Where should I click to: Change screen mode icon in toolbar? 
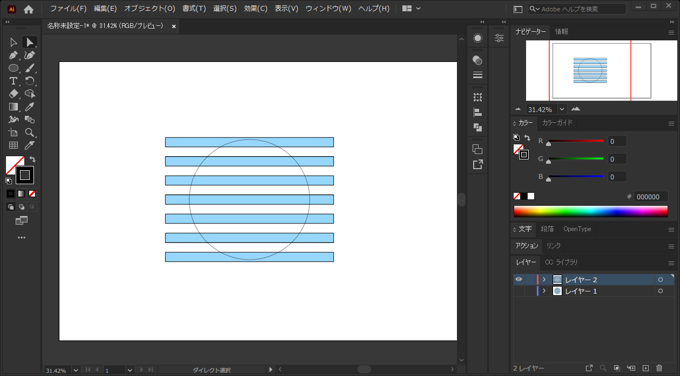[x=21, y=221]
